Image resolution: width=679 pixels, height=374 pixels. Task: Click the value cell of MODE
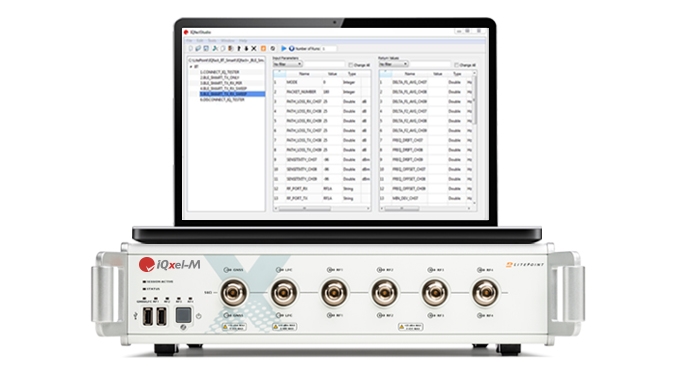tap(332, 82)
